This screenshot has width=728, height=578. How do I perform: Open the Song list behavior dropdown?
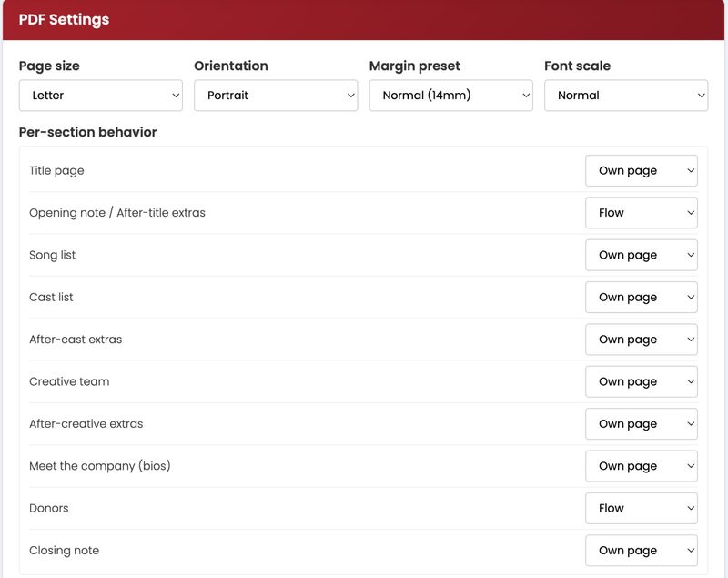642,255
